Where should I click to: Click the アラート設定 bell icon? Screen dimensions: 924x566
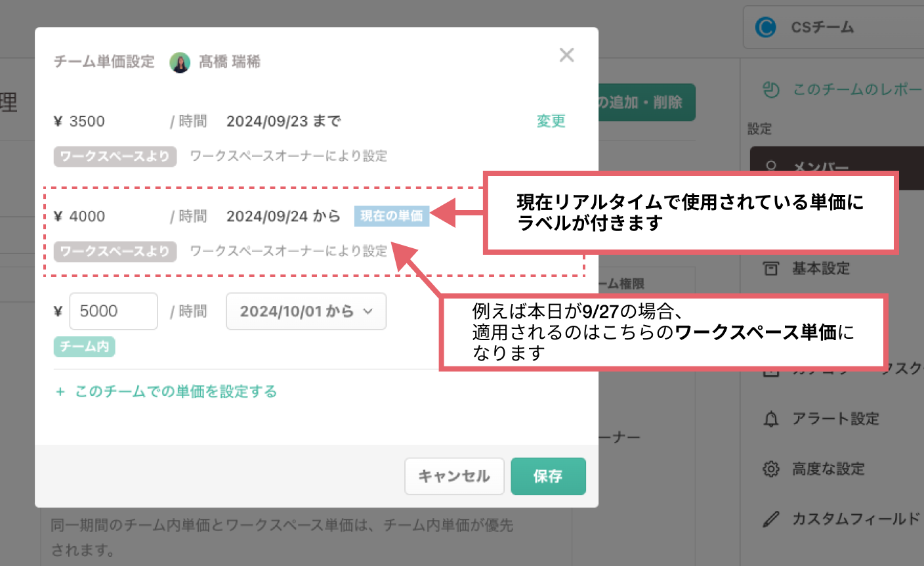point(771,419)
